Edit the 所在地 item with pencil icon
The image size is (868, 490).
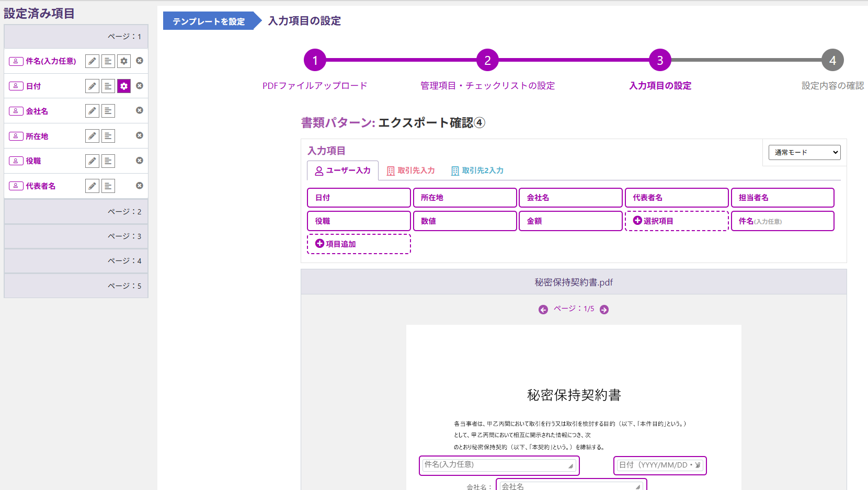tap(92, 136)
